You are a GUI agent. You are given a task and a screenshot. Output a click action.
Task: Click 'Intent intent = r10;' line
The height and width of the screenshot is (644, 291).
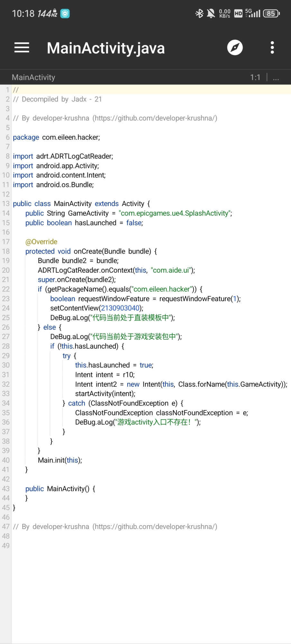coord(105,375)
